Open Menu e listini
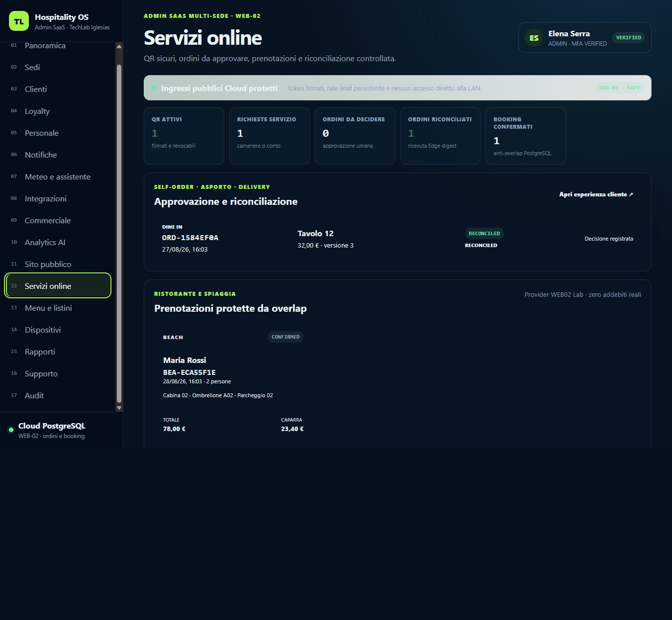 (x=58, y=308)
